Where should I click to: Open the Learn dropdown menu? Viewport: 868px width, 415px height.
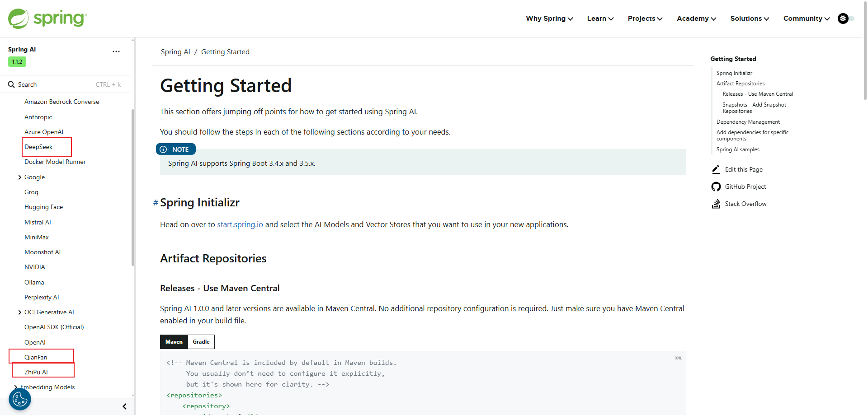[600, 19]
